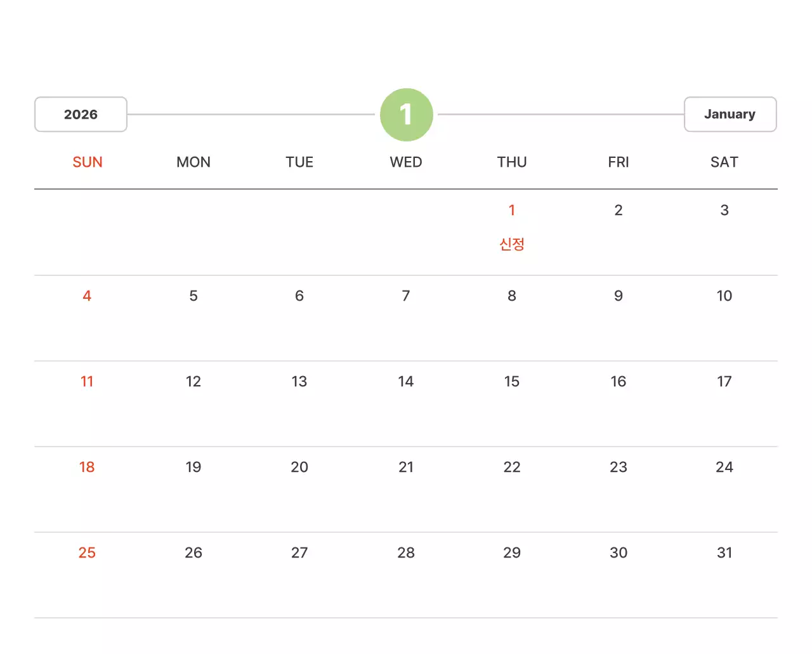812x654 pixels.
Task: Select Friday January 23
Action: click(x=619, y=468)
